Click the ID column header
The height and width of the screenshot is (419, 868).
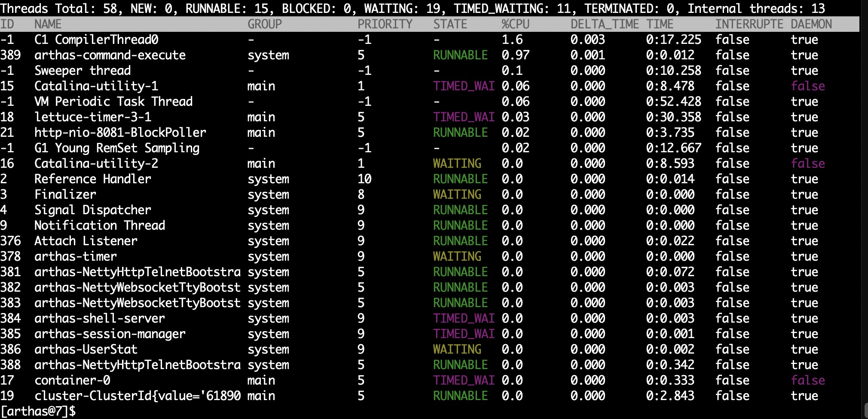[x=7, y=24]
